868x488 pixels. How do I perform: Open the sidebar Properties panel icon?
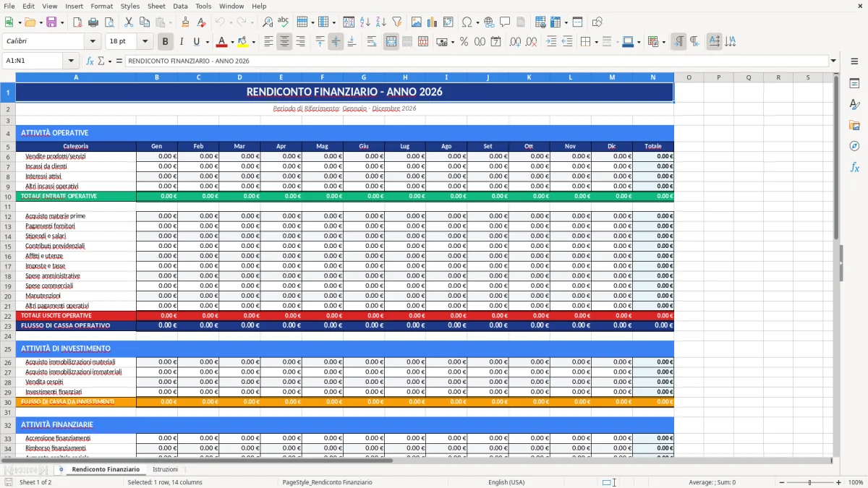[x=854, y=84]
